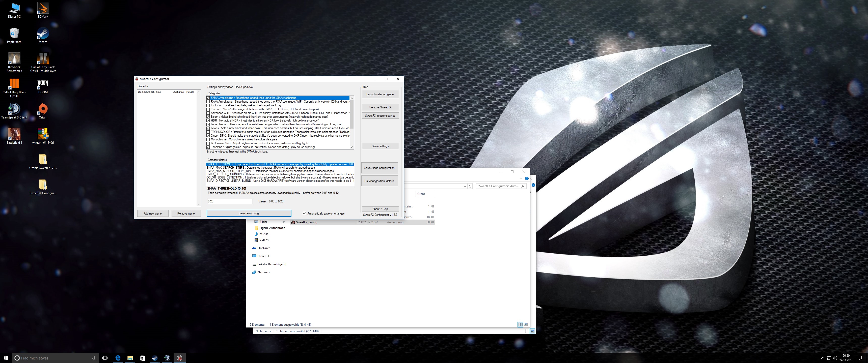Disable Automatically save on changes
This screenshot has height=363, width=868.
pos(304,214)
